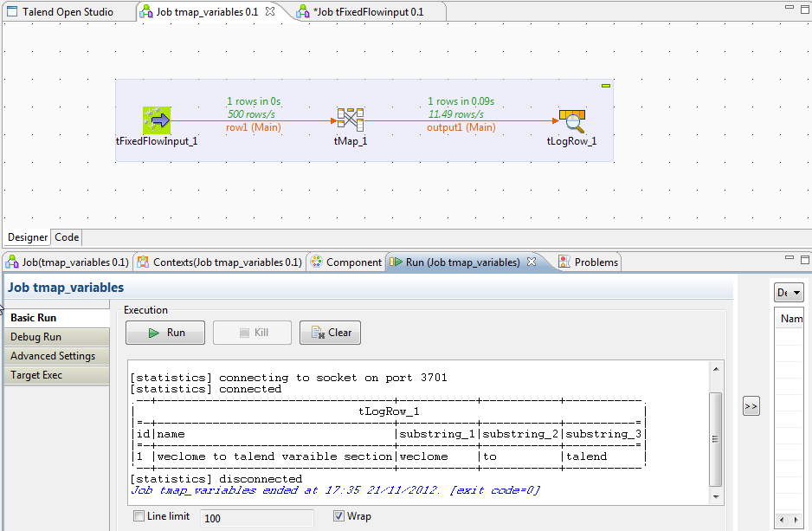Image resolution: width=812 pixels, height=531 pixels.
Task: Open the Job(tmap_variables 0.1) view tab
Action: pyautogui.click(x=68, y=262)
